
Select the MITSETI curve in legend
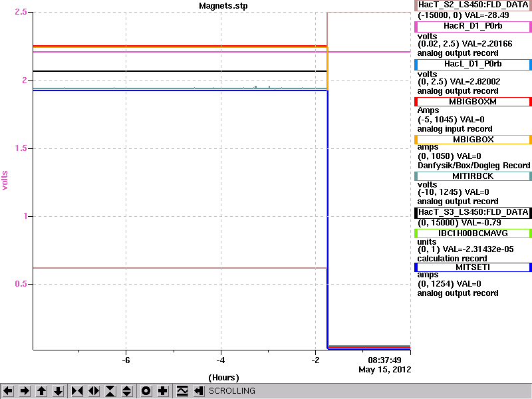click(473, 267)
